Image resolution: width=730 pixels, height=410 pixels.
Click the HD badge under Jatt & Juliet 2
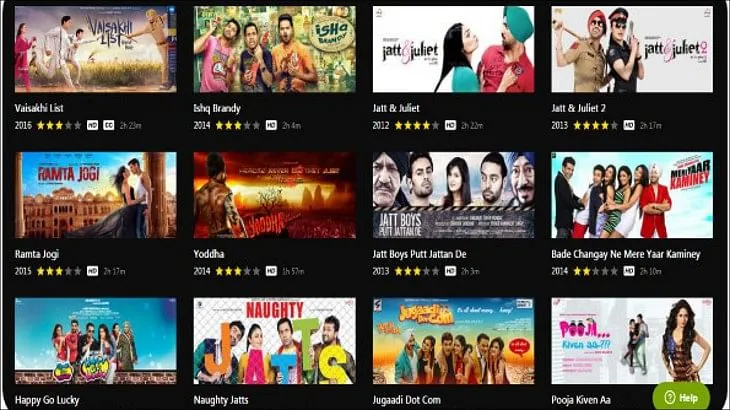click(x=629, y=125)
